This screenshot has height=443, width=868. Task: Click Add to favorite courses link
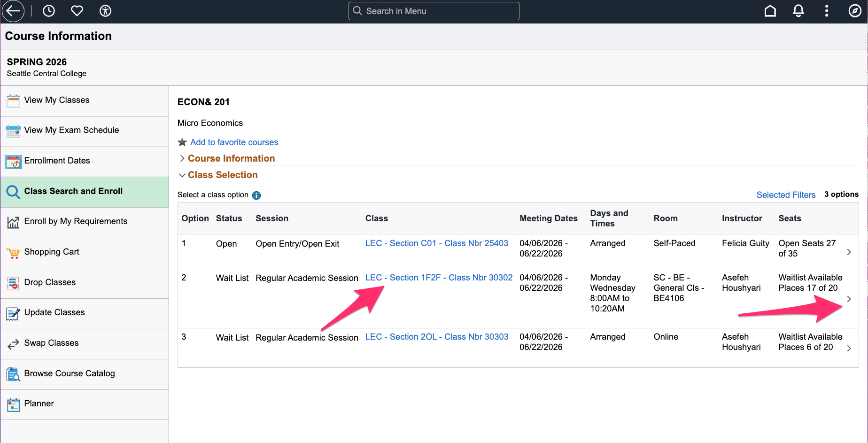point(234,142)
